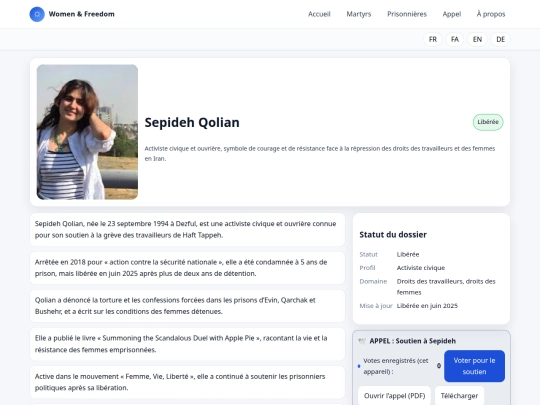
Task: Open the Martyrs page
Action: pyautogui.click(x=359, y=14)
